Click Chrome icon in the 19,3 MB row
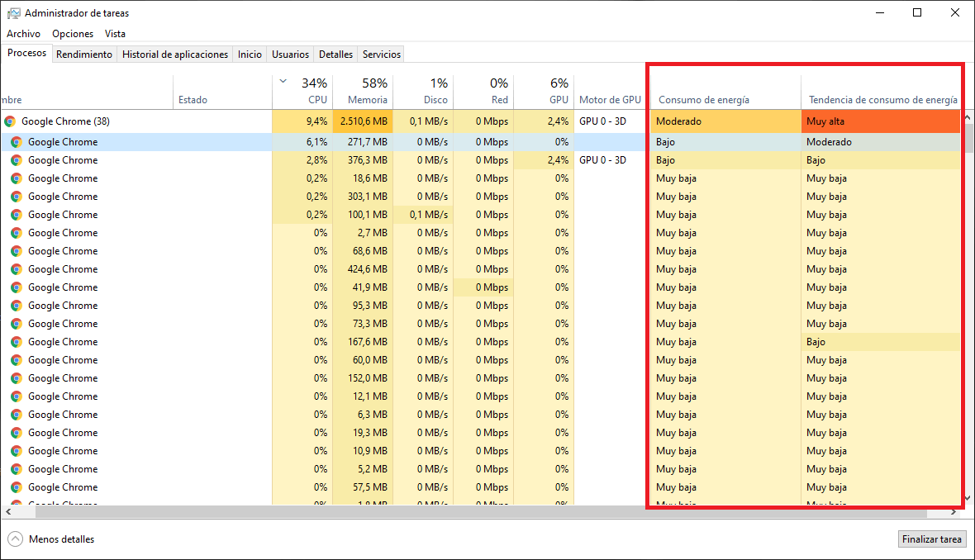This screenshot has width=975, height=560. tap(17, 433)
